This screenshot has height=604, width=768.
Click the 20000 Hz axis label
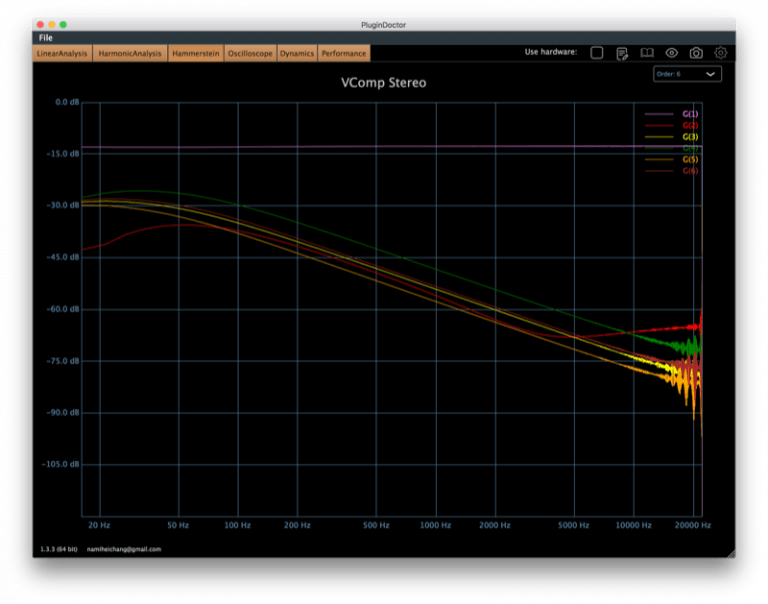pos(693,525)
